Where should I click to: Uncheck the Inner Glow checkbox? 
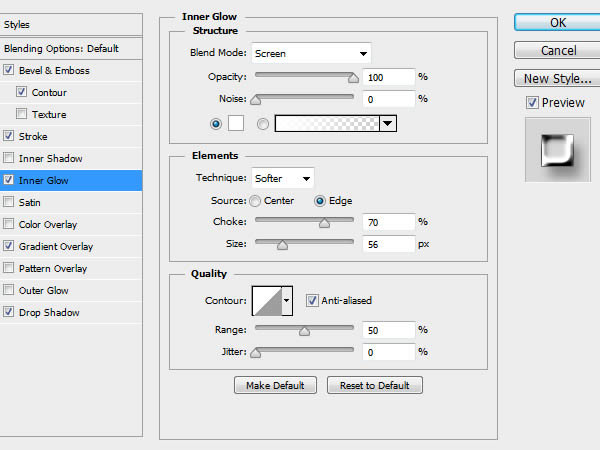8,180
